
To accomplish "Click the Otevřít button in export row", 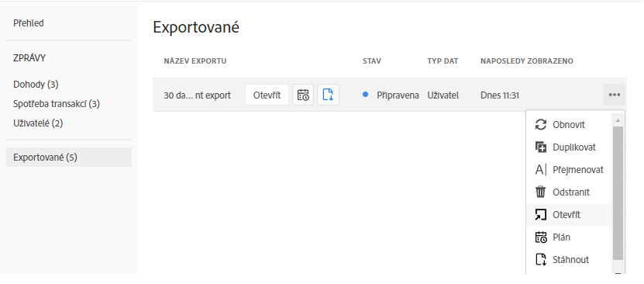I will click(267, 95).
